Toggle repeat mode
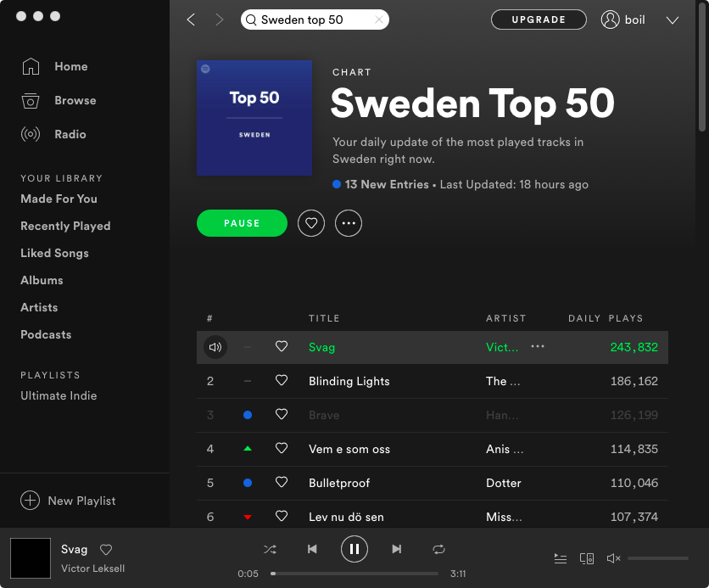The width and height of the screenshot is (709, 588). tap(438, 549)
